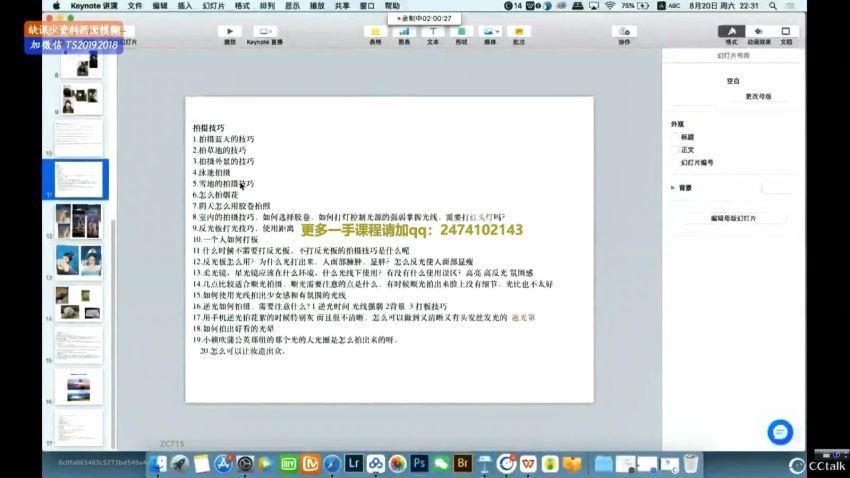Screen dimensions: 850x478
Task: Open the ABC input source menu
Action: click(x=669, y=6)
